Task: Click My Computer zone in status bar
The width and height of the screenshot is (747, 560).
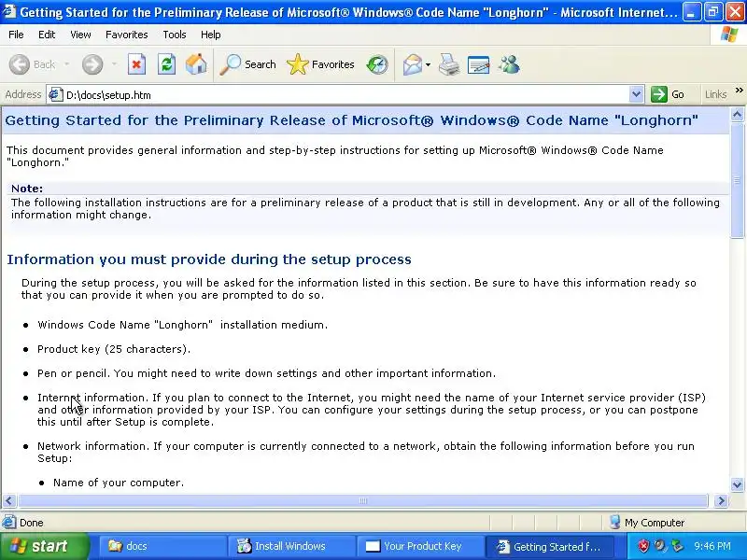Action: (647, 523)
